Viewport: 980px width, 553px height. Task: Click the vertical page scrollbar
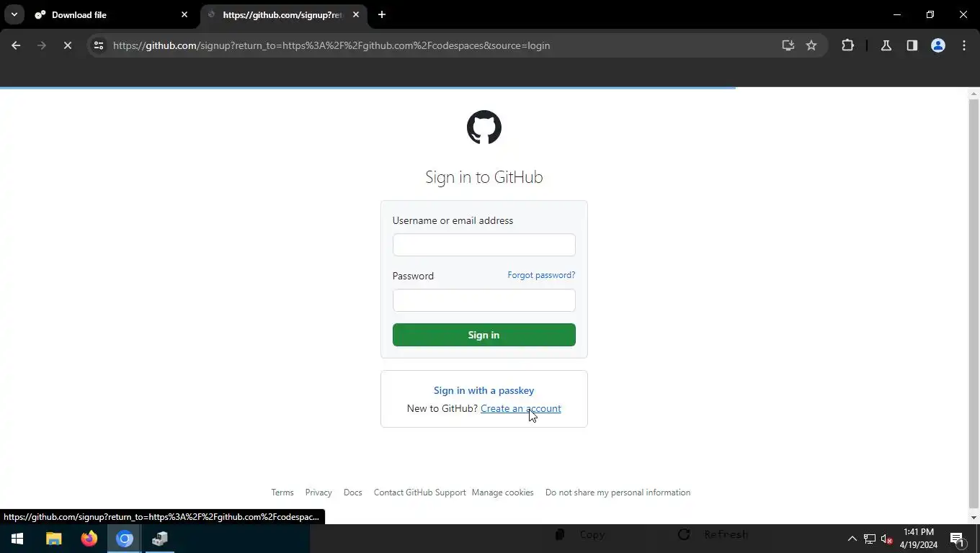pyautogui.click(x=974, y=304)
